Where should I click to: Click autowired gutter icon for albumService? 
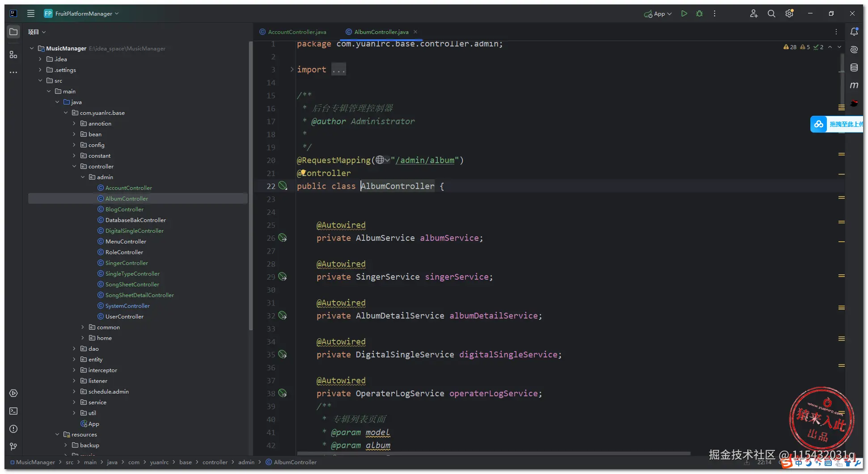[x=283, y=238]
